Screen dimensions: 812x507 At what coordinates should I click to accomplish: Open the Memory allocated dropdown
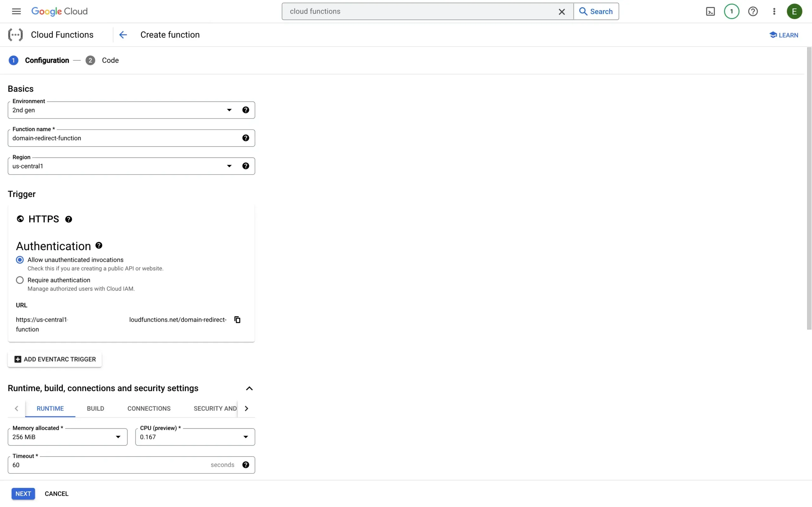(x=118, y=437)
